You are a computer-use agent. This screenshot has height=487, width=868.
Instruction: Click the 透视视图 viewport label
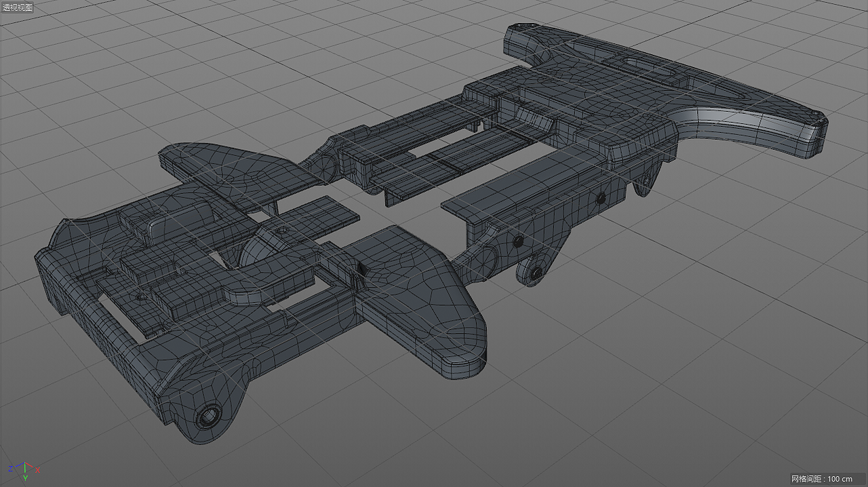18,7
